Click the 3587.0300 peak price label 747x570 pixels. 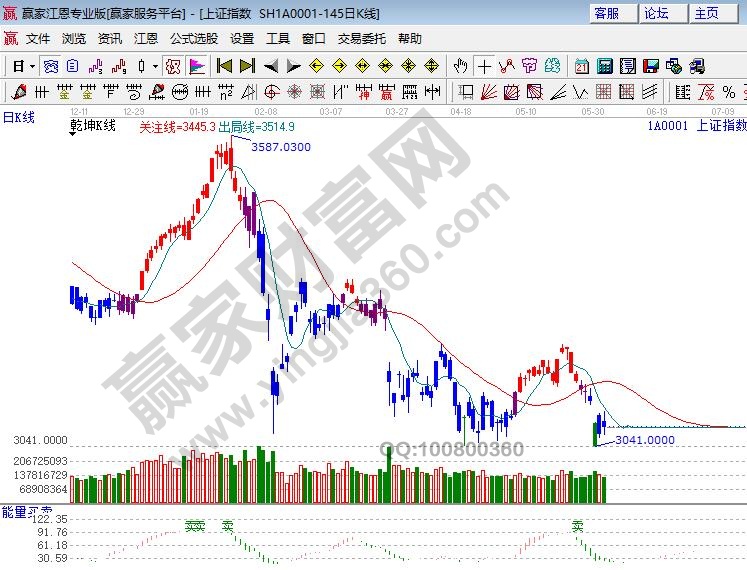pos(280,147)
